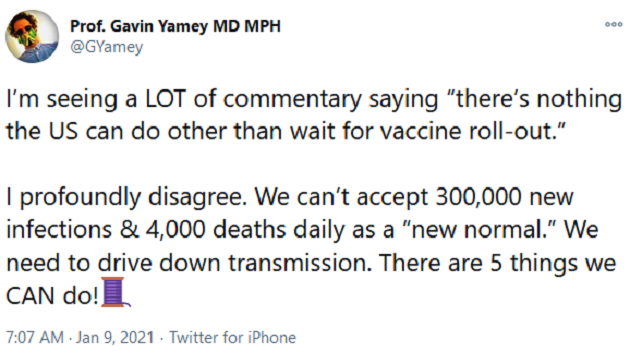The image size is (630, 364).
Task: Open the three-dot more options menu
Action: [x=614, y=25]
